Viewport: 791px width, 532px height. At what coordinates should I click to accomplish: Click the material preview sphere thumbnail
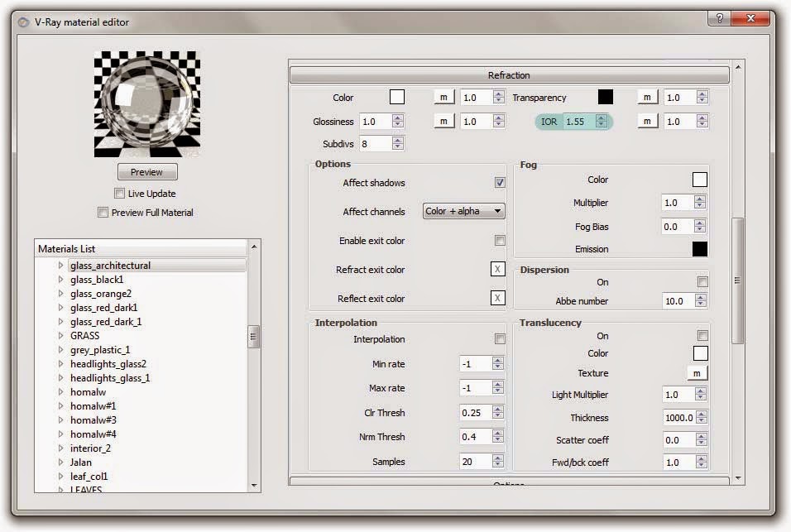(x=146, y=104)
